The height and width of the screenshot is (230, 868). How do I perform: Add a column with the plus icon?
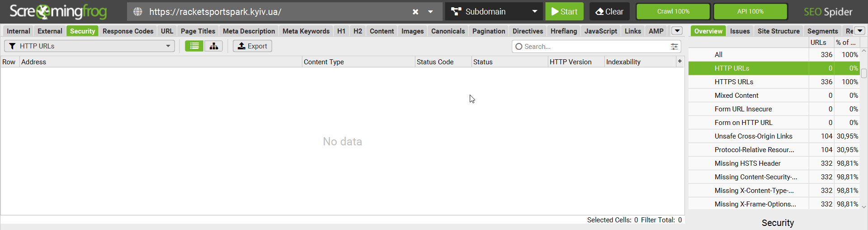tap(679, 61)
